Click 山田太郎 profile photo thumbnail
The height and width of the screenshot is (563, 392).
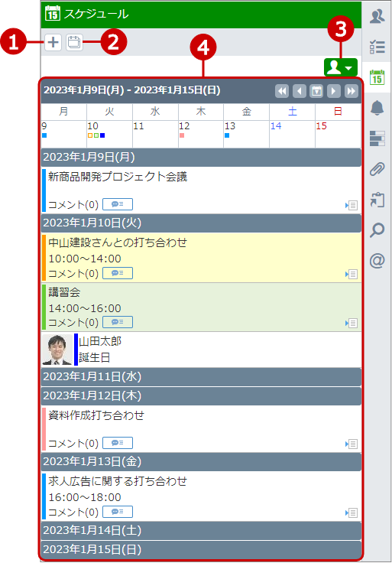(57, 350)
